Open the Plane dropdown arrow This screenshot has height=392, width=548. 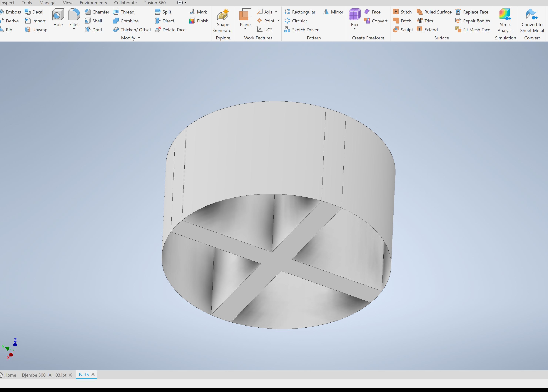(245, 29)
